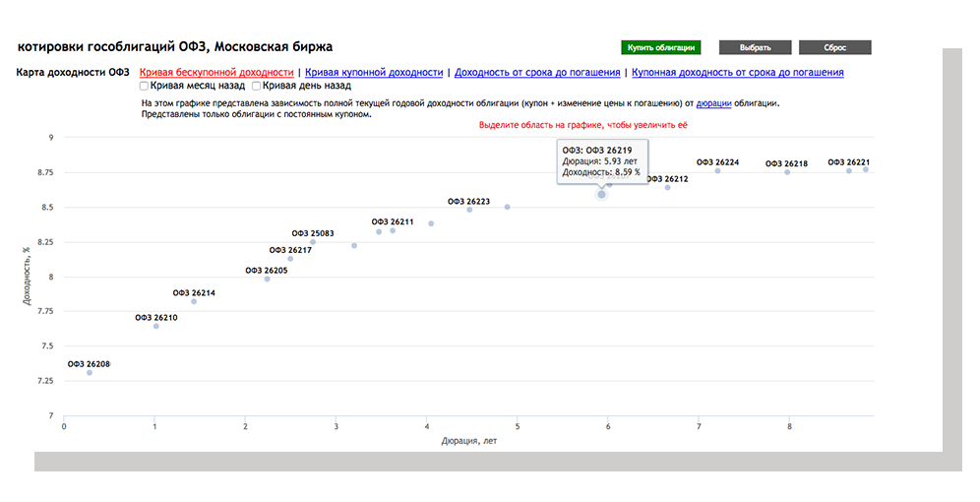Click the ОФЗ 26223 data point
The image size is (980, 502).
pos(469,210)
